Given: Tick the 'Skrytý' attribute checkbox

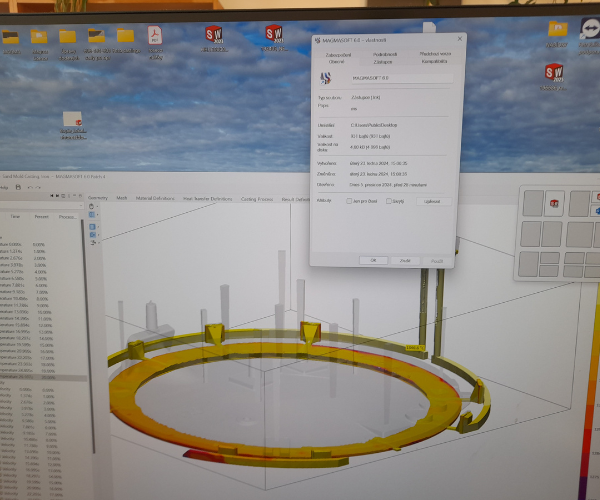Looking at the screenshot, I should point(390,200).
